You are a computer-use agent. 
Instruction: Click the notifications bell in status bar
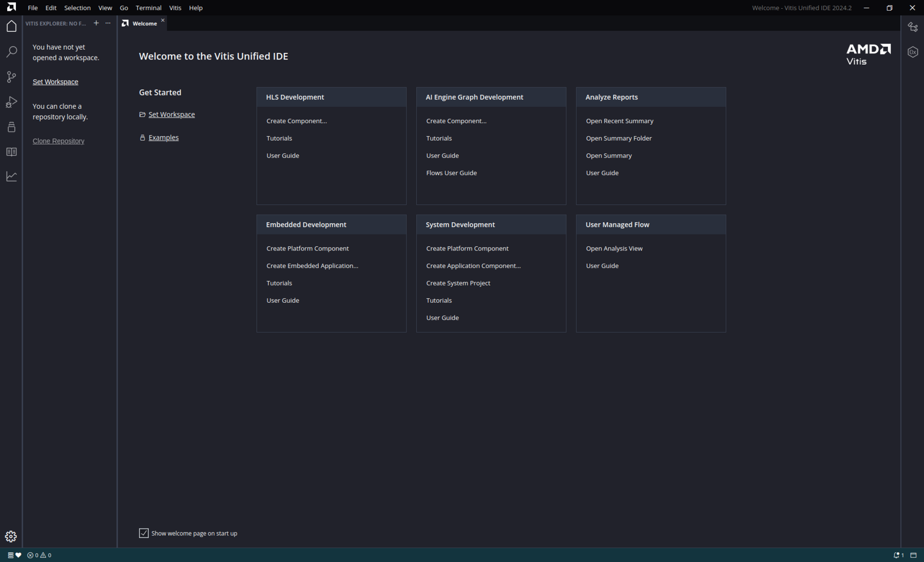(898, 555)
